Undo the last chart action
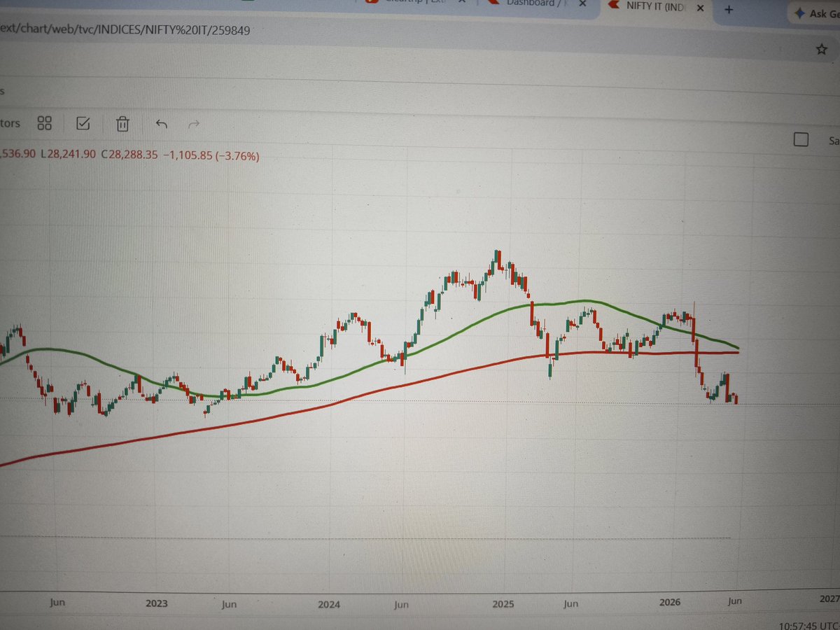 click(162, 125)
